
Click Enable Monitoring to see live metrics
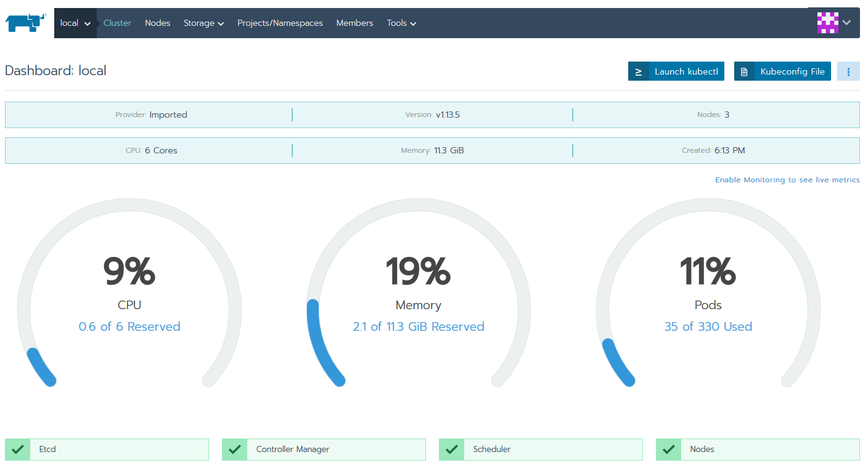point(787,180)
